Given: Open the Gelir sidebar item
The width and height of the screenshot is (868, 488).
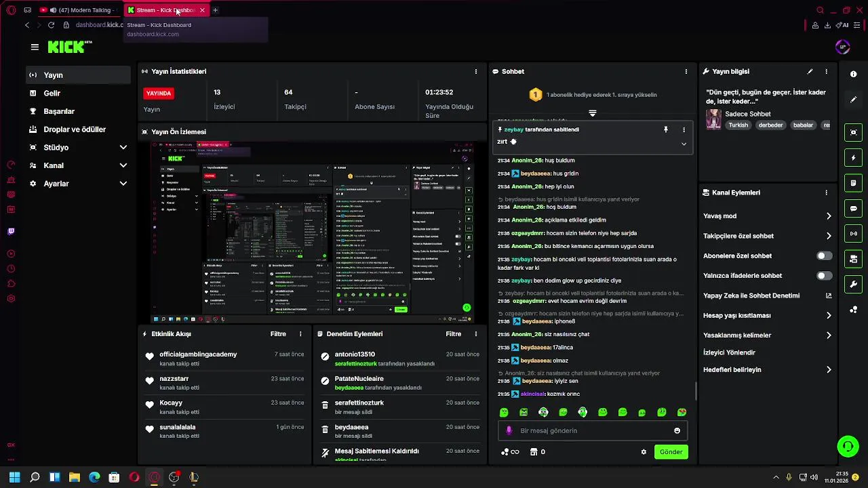Looking at the screenshot, I should 79,94.
